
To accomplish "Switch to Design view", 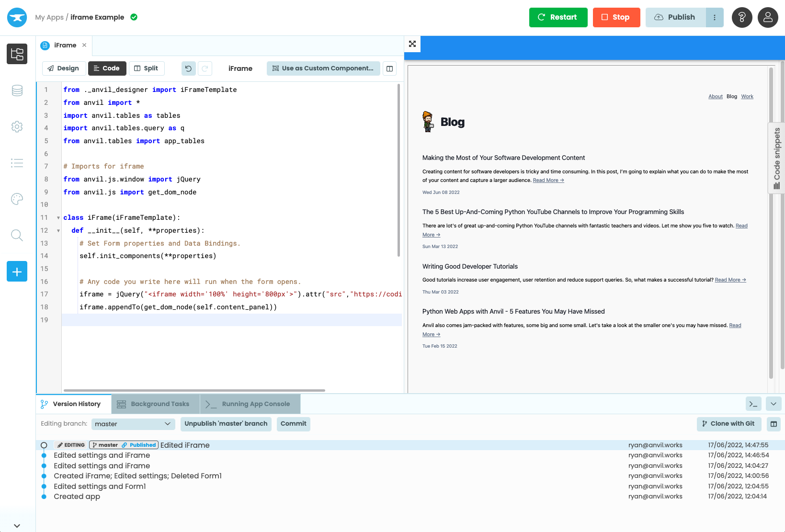I will (x=63, y=68).
